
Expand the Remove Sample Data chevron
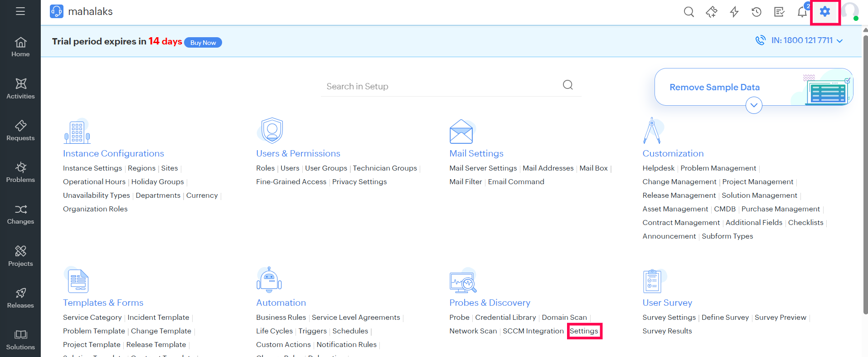[753, 105]
